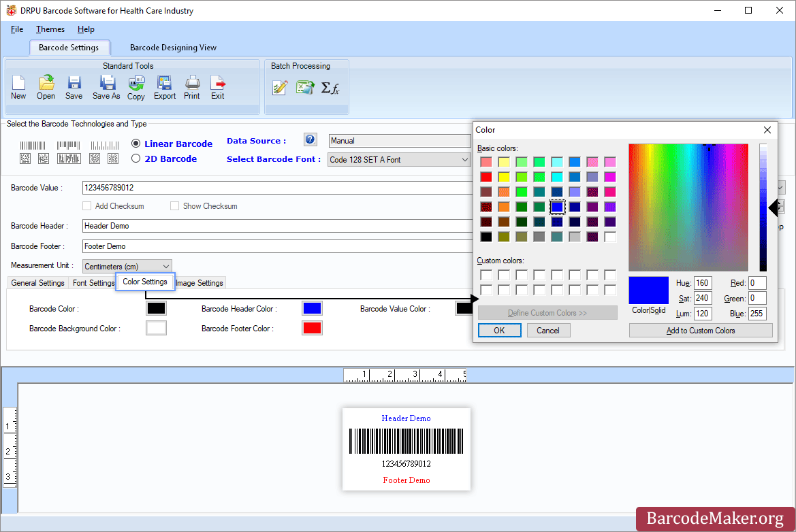The width and height of the screenshot is (796, 532).
Task: Click the Save toolbar icon
Action: (74, 87)
